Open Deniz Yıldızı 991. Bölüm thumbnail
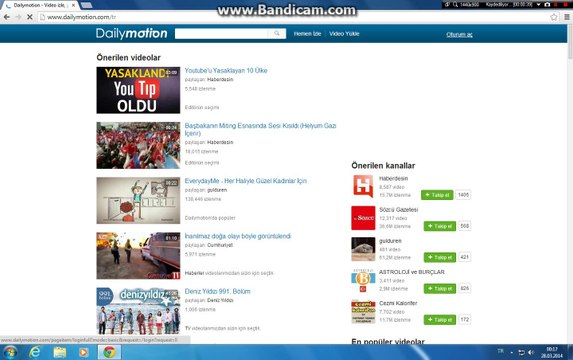This screenshot has width=573, height=360. point(138,311)
